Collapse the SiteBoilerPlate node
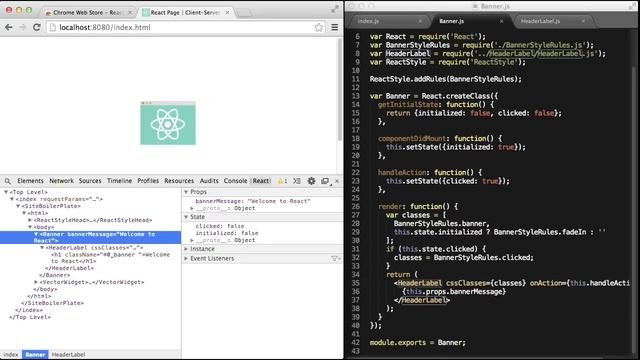 tap(18, 206)
